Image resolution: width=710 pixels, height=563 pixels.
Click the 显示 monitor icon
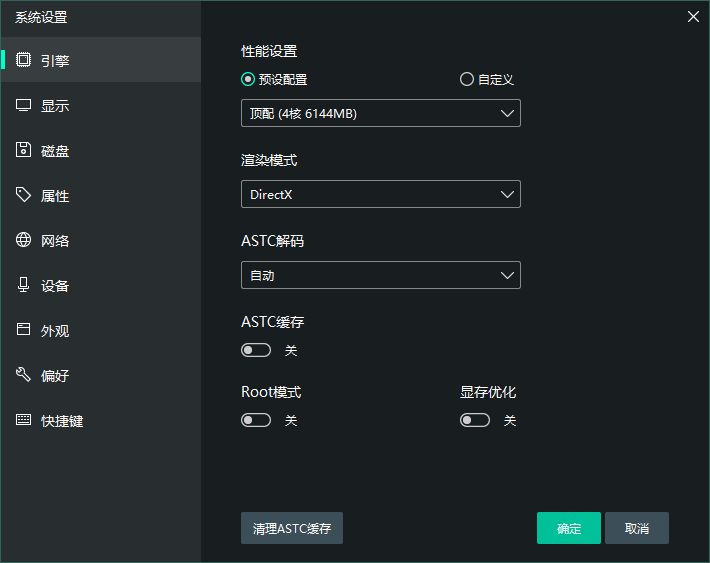tap(23, 105)
